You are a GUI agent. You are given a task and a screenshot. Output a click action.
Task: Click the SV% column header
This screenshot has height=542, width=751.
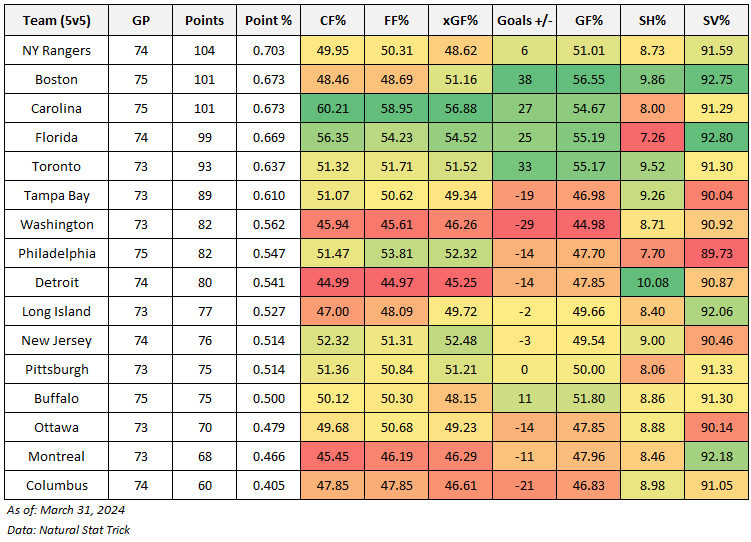pyautogui.click(x=716, y=20)
